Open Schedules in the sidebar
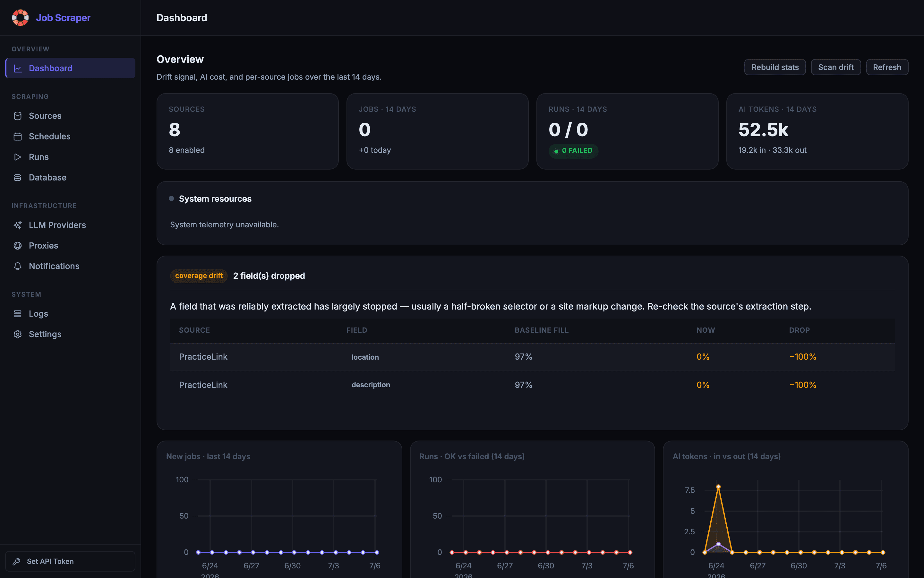This screenshot has width=924, height=578. 70,136
